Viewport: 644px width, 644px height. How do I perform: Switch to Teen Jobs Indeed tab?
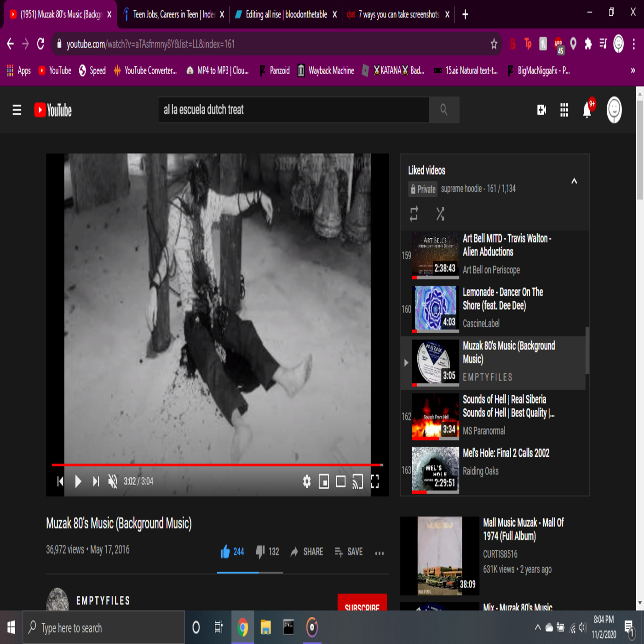pos(172,15)
